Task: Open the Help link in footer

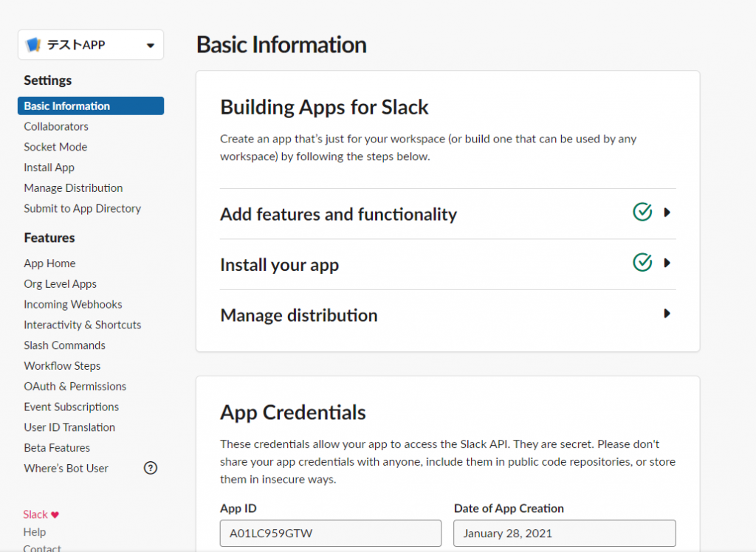Action: [35, 532]
